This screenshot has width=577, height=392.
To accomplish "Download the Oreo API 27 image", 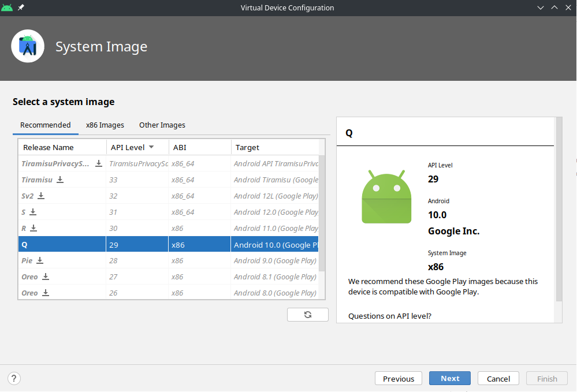I will (x=46, y=277).
